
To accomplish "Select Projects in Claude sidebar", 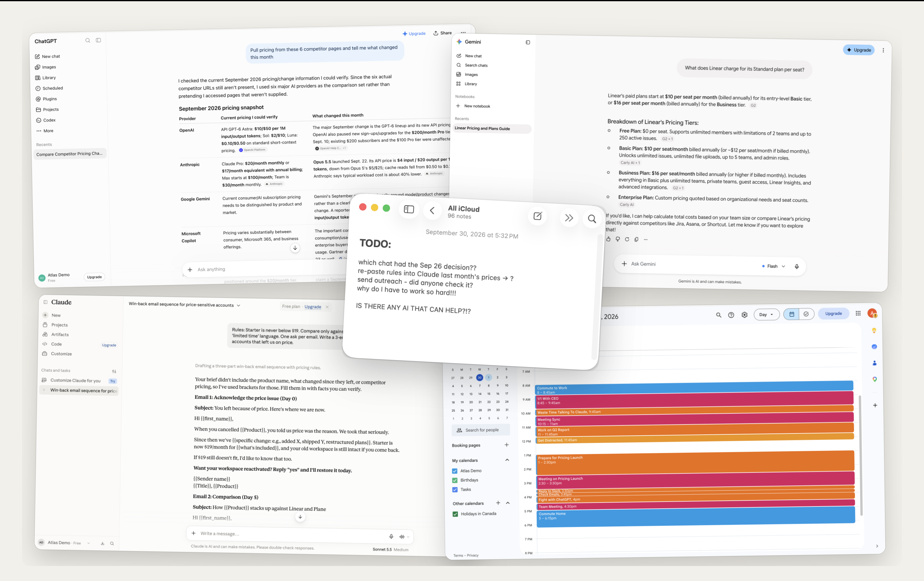I will coord(55,325).
